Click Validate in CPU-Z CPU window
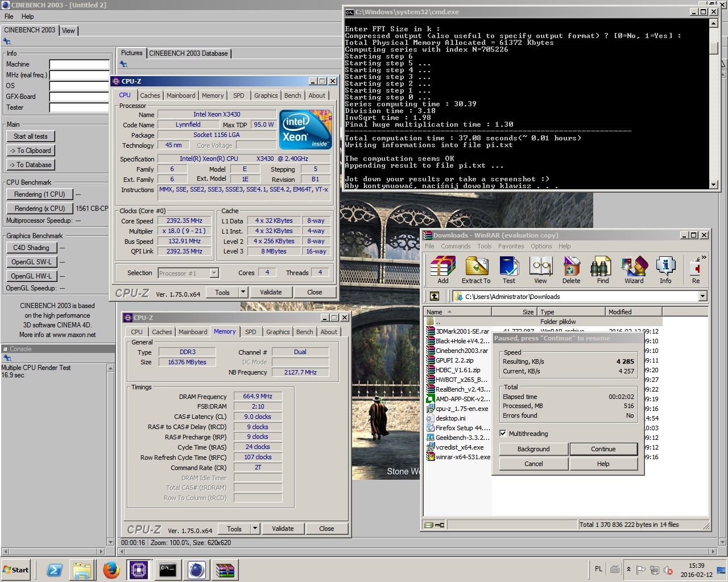 pos(271,292)
